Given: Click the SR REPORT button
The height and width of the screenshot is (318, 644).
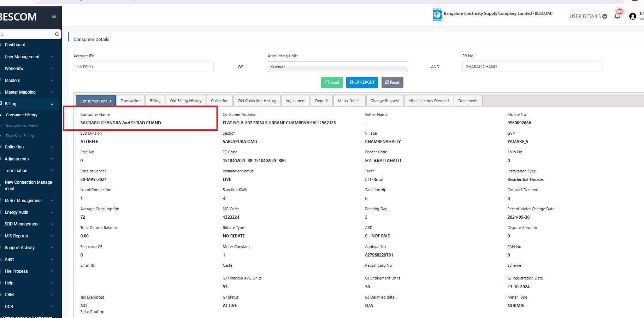Looking at the screenshot, I should pyautogui.click(x=362, y=82).
